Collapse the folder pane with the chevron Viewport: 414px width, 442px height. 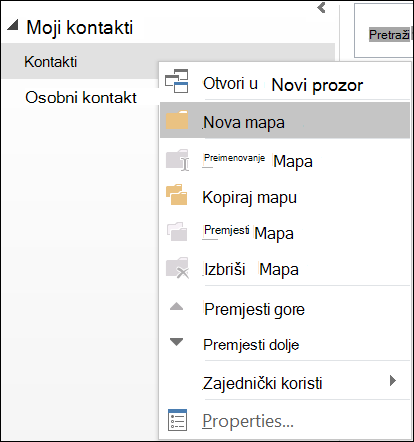pyautogui.click(x=321, y=7)
